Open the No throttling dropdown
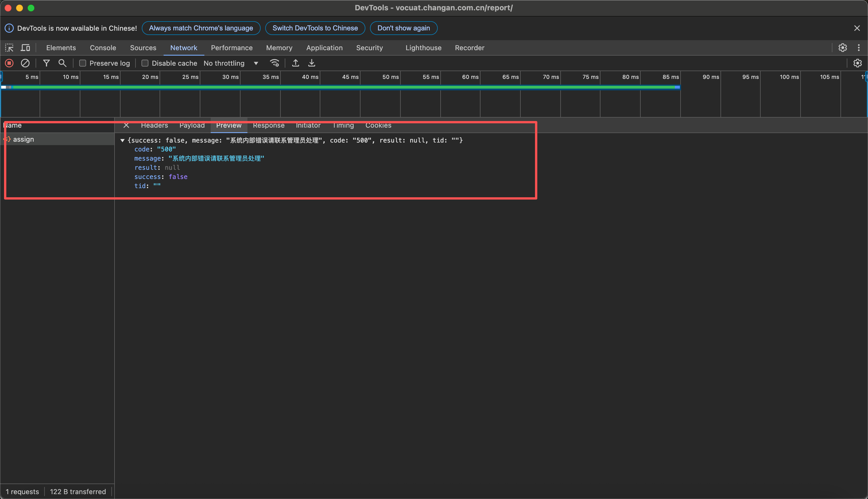The width and height of the screenshot is (868, 499). [x=231, y=63]
